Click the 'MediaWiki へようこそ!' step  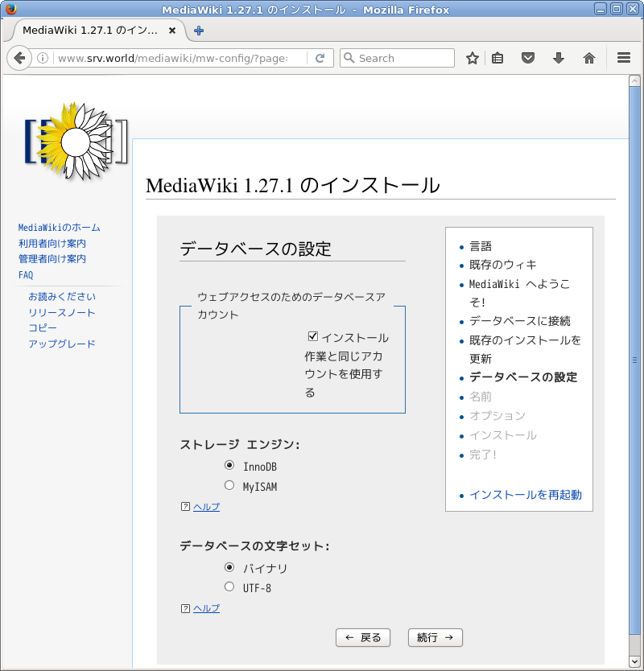click(x=520, y=293)
